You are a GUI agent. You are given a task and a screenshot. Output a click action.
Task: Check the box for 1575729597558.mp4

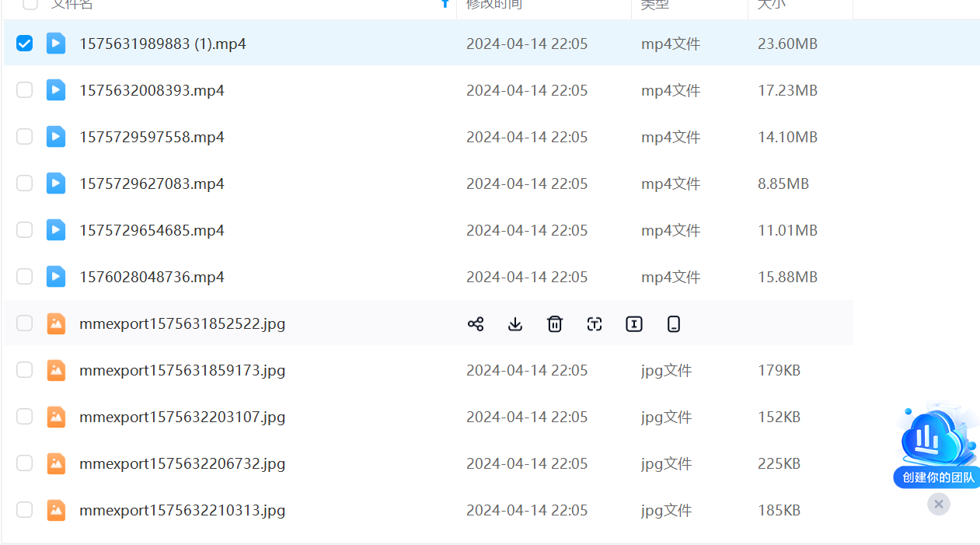click(25, 137)
